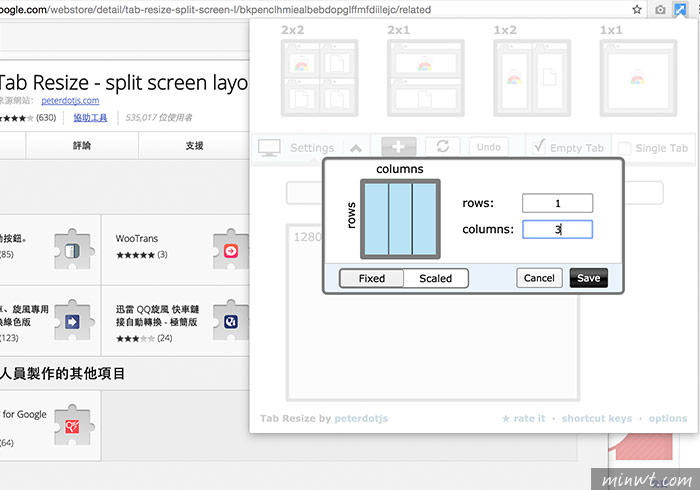Click the 迅雷 QQ旋風 extension puzzle icon
The image size is (700, 490).
tap(231, 320)
